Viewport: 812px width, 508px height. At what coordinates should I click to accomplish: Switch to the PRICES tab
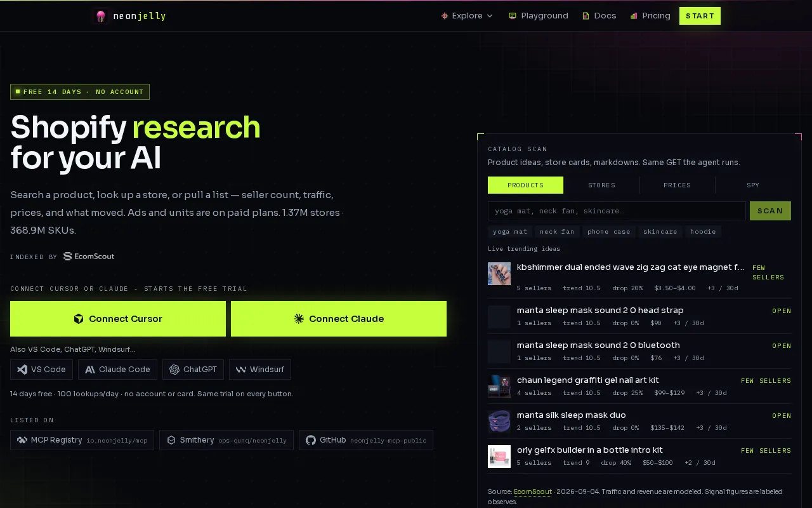(677, 185)
